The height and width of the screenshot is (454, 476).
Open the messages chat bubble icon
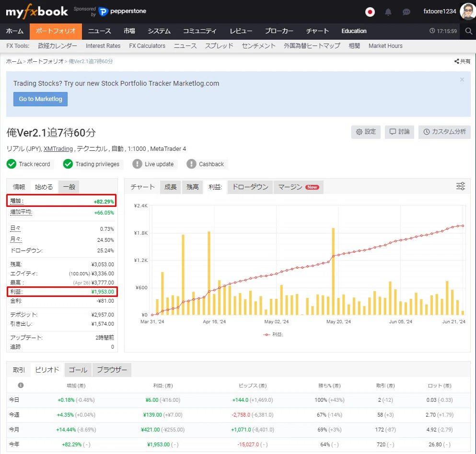tap(406, 12)
